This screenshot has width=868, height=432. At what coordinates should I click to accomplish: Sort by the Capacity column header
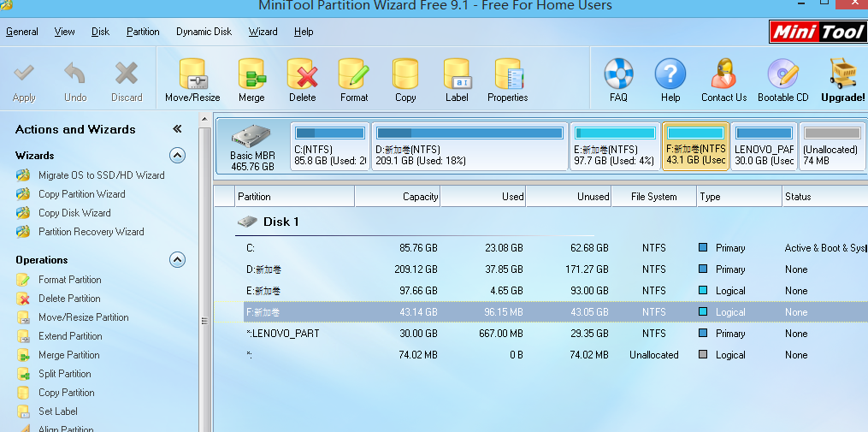pyautogui.click(x=398, y=196)
